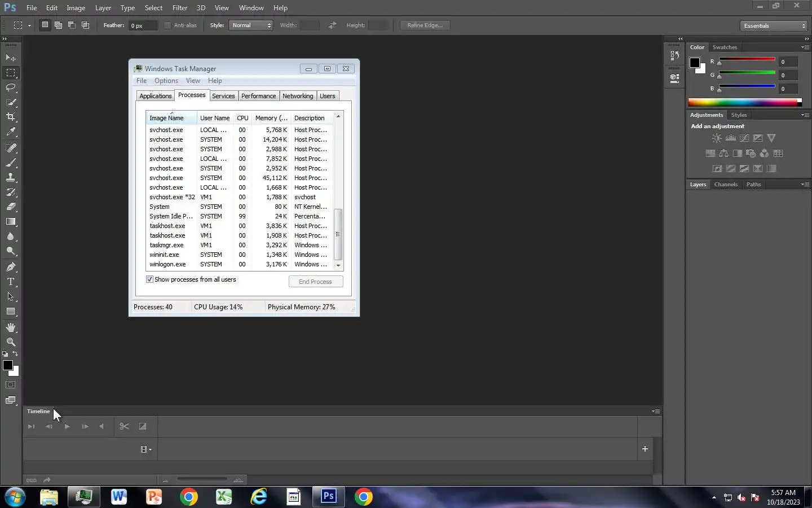This screenshot has height=508, width=812.
Task: Toggle Show processes from all users checkbox
Action: [149, 279]
